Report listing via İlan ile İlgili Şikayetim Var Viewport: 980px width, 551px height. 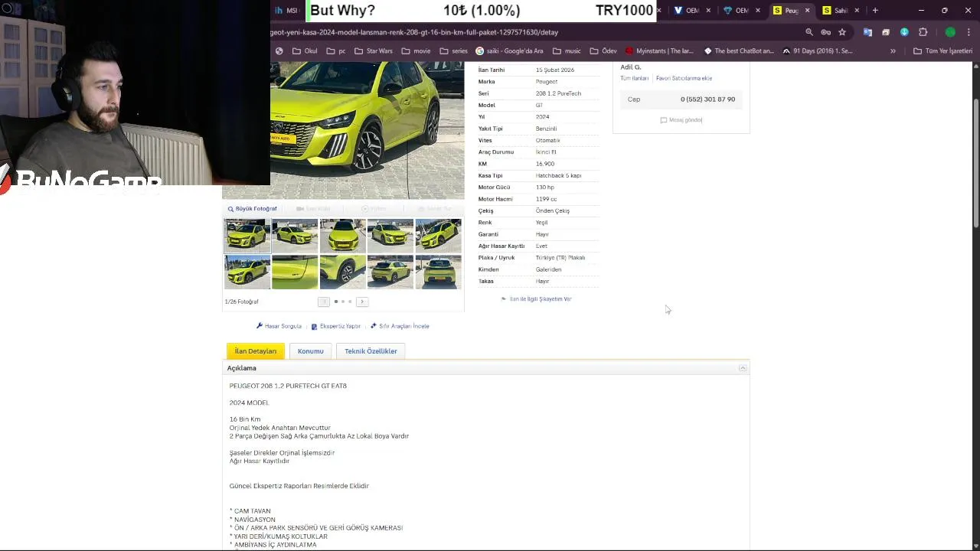coord(537,299)
